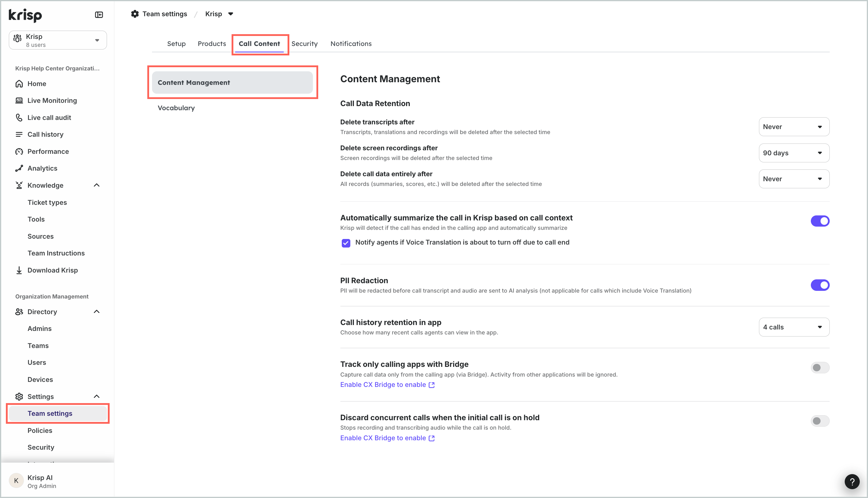Switch to the Notifications tab
868x498 pixels.
(351, 44)
